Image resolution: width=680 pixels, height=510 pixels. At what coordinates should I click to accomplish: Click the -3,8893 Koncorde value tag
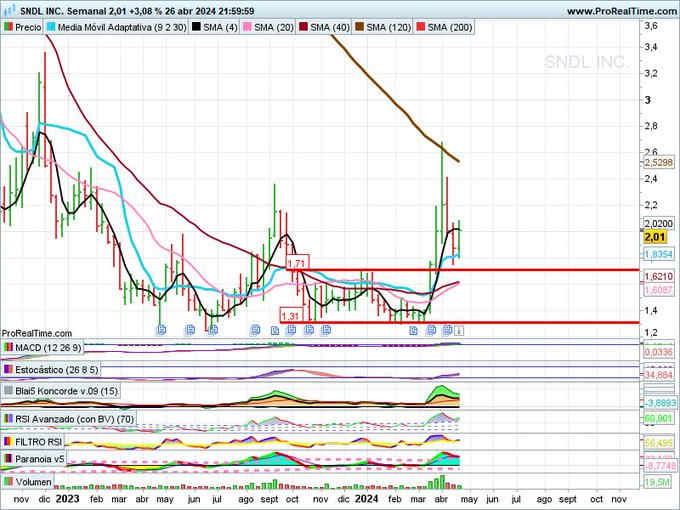tap(660, 403)
